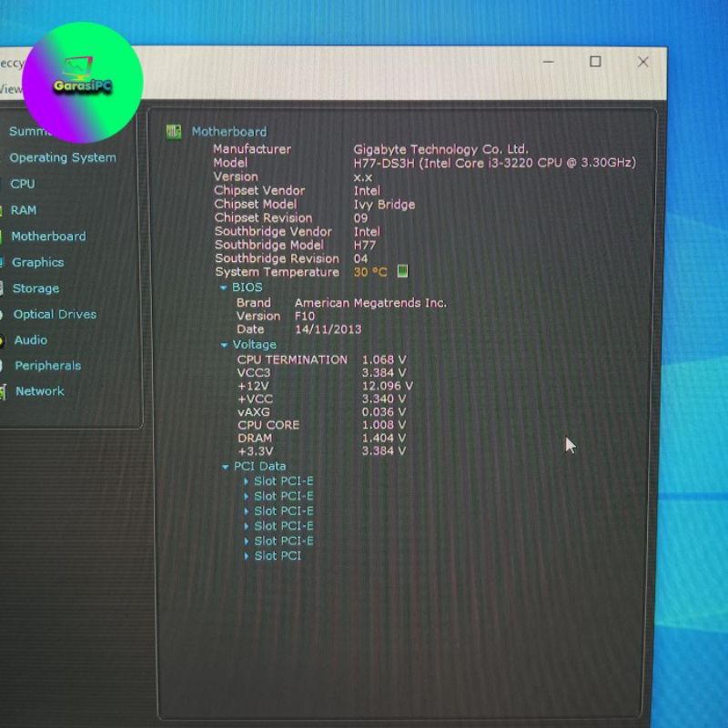Click the Motherboard heading title
The image size is (728, 728).
(229, 132)
